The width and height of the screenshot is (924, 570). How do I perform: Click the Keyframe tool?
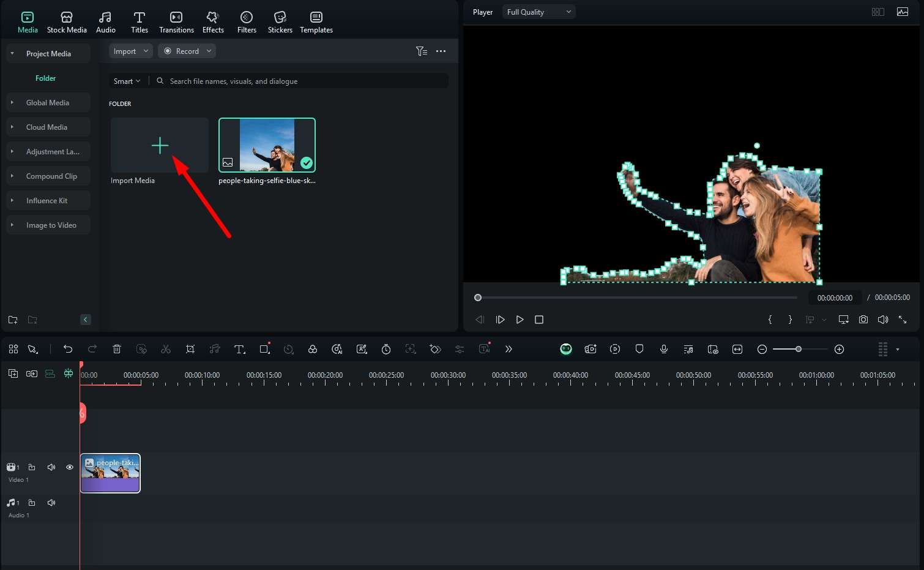click(435, 349)
